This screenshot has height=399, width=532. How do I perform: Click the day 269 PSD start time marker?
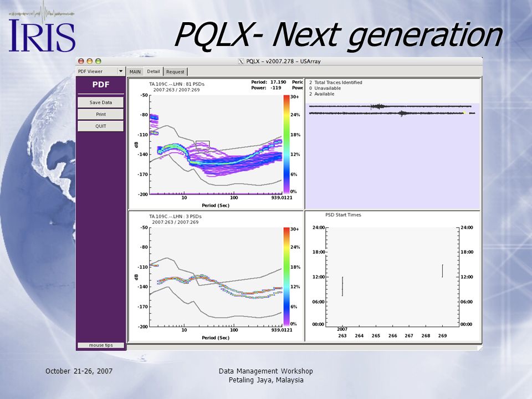[442, 271]
